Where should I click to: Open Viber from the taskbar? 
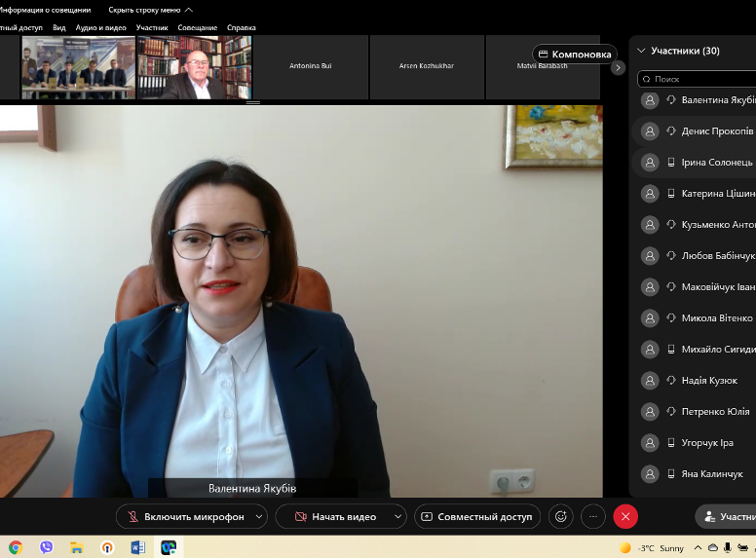coord(46,547)
